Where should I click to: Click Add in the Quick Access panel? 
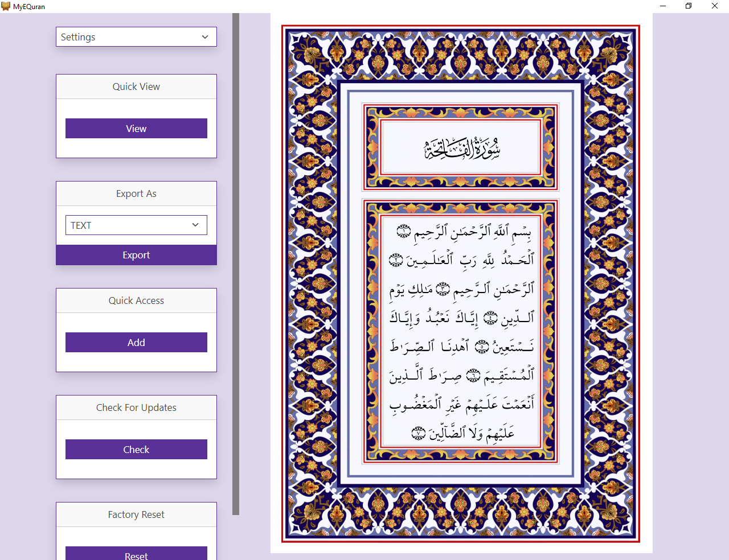(x=136, y=342)
